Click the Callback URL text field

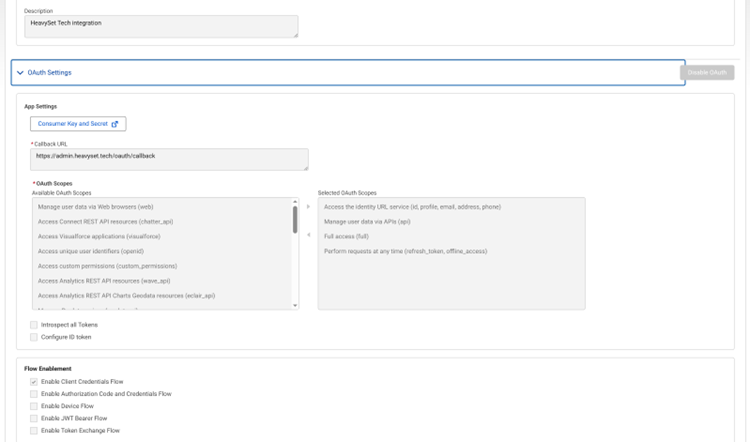[170, 159]
